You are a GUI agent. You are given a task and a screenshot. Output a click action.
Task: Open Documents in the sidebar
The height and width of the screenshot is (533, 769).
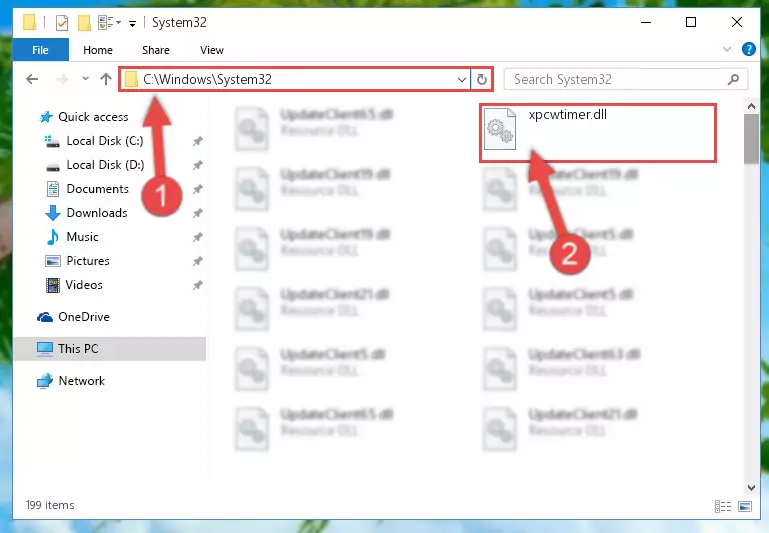(x=98, y=189)
